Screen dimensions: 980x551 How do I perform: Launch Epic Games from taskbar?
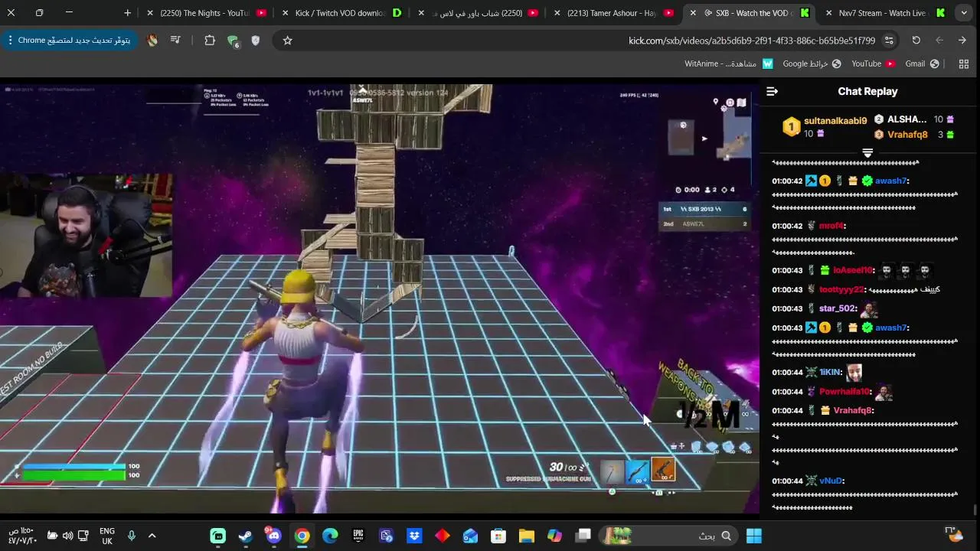click(358, 536)
